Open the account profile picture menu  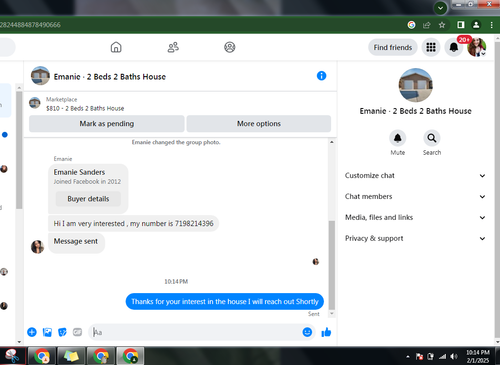point(477,47)
